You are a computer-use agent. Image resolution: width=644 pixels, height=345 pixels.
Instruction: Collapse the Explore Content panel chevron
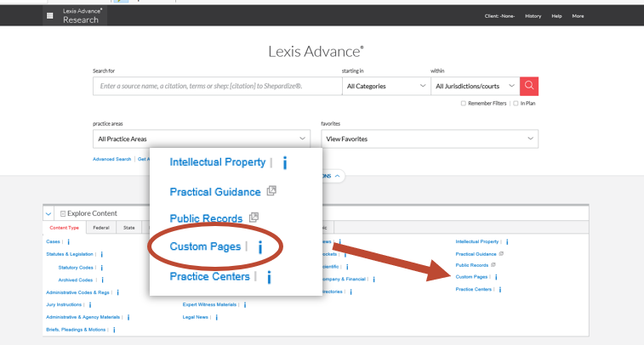click(x=48, y=214)
